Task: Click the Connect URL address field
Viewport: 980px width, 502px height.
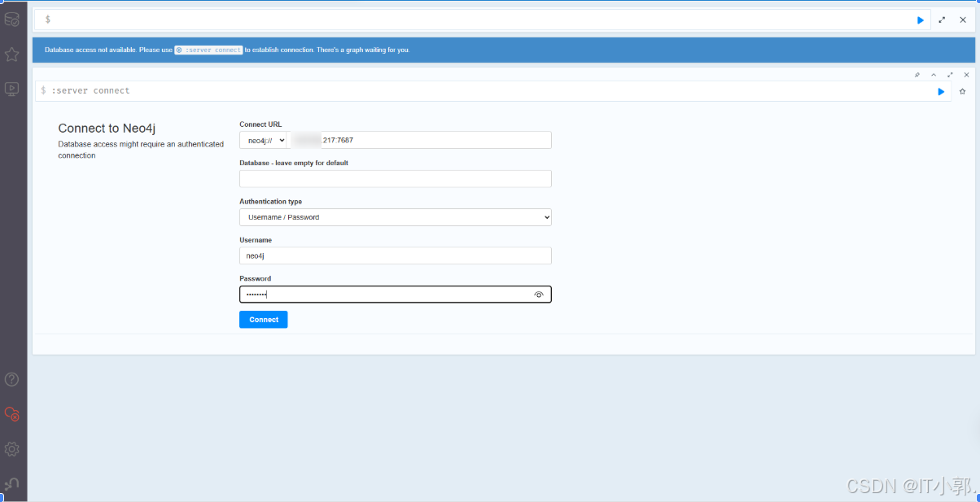Action: point(422,140)
